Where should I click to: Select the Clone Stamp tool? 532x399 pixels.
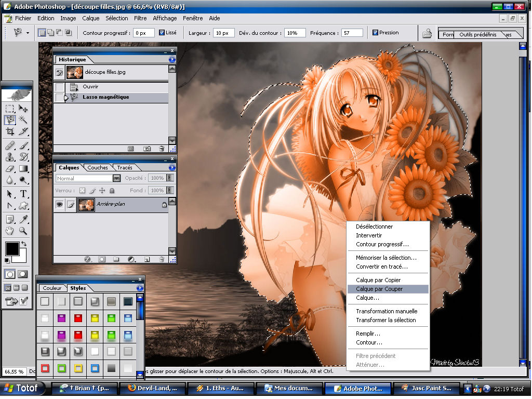[10, 157]
